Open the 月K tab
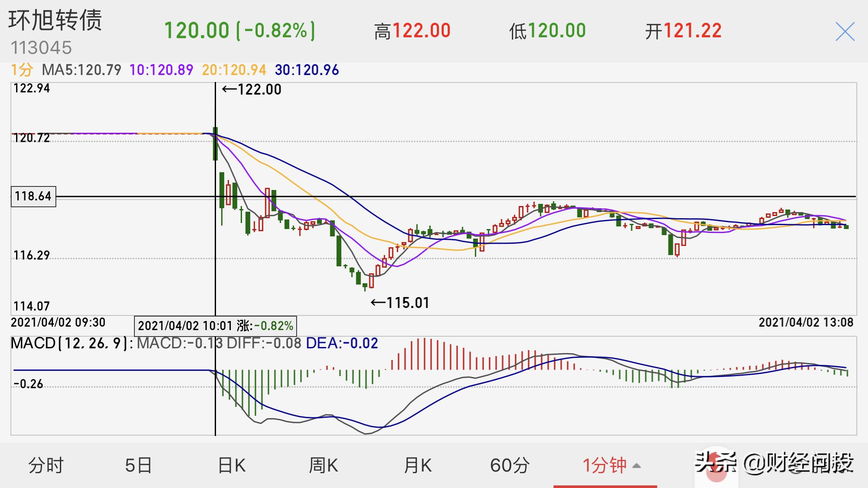Image resolution: width=868 pixels, height=488 pixels. tap(417, 465)
